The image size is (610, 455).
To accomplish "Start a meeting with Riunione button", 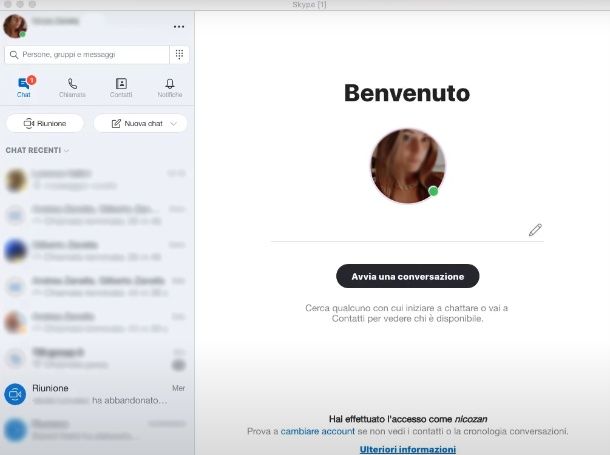I will click(45, 123).
